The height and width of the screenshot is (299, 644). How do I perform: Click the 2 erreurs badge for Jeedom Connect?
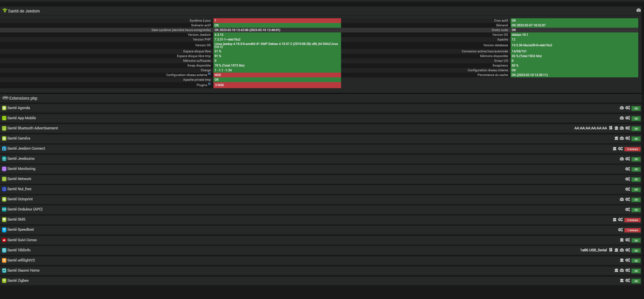[633, 149]
